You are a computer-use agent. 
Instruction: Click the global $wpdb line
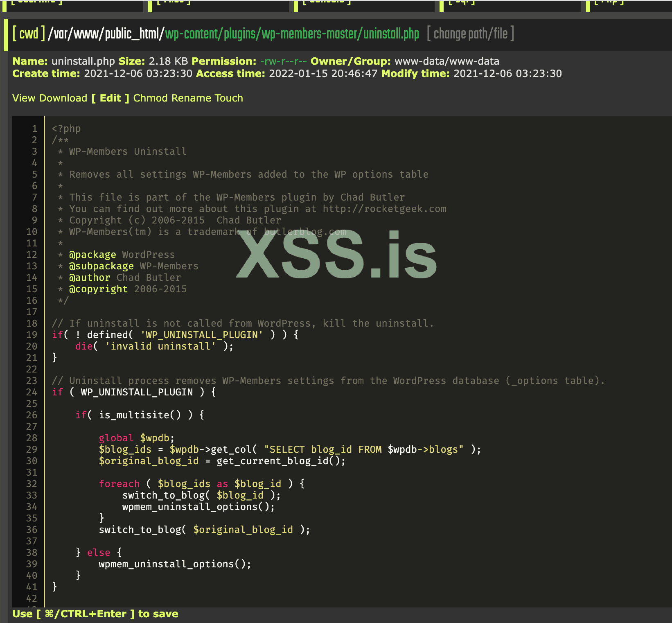[137, 438]
